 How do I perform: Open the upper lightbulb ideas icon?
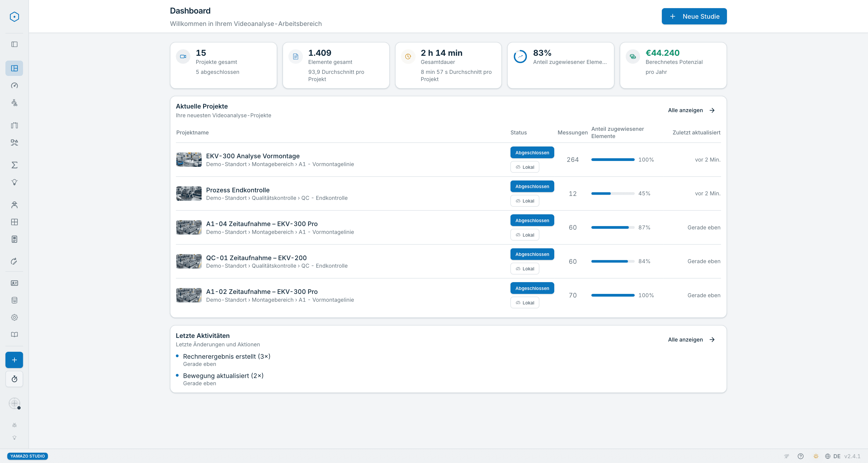point(14,182)
